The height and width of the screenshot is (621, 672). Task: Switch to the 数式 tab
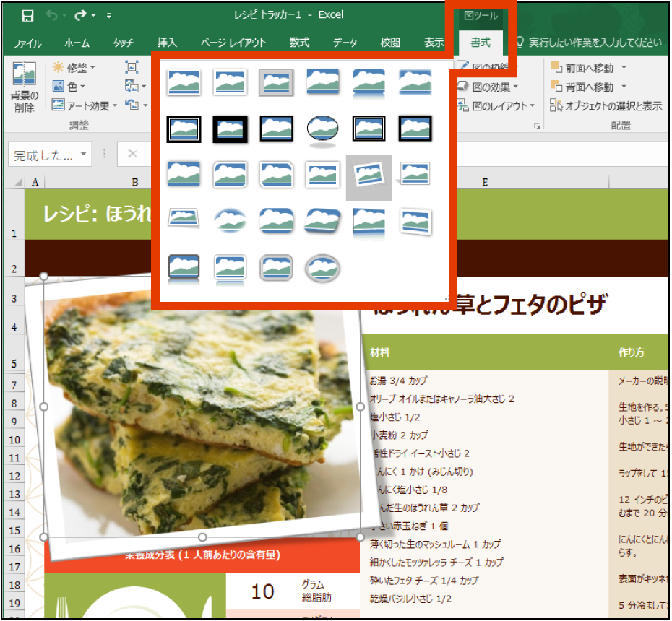[x=299, y=43]
